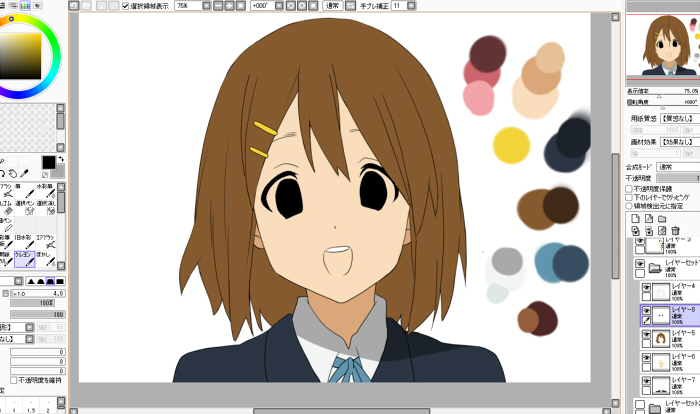
Task: Click the transfer down layer icon
Action: pyautogui.click(x=636, y=230)
